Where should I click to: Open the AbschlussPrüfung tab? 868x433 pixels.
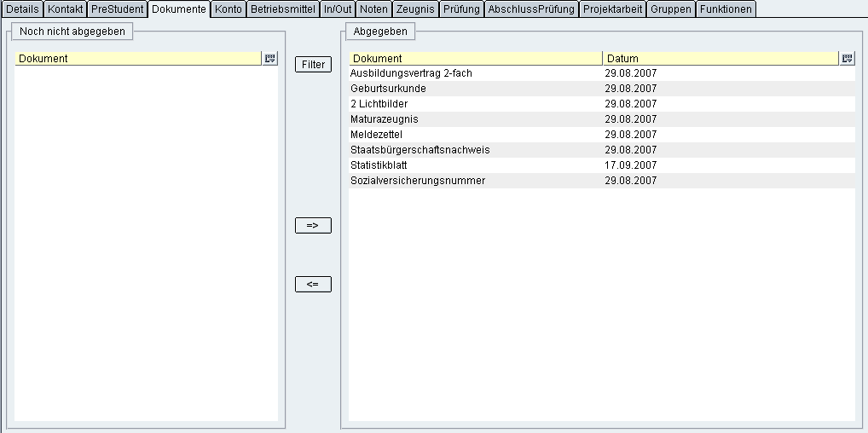(531, 9)
